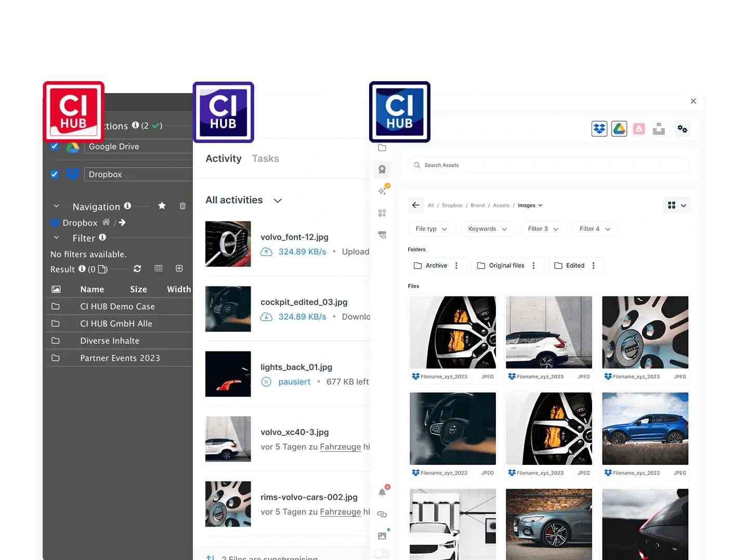The image size is (745, 560).
Task: Click the pause icon for lights_back_01.jpg
Action: pos(266,382)
